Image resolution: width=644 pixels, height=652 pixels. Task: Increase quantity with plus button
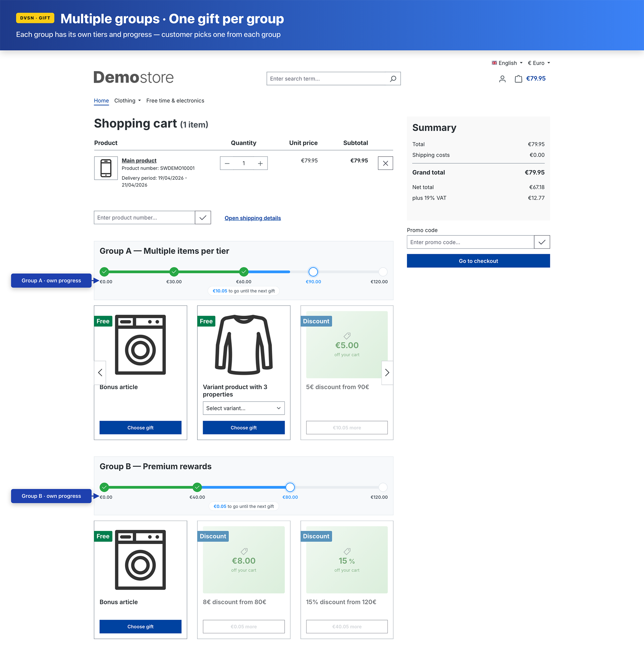click(260, 163)
